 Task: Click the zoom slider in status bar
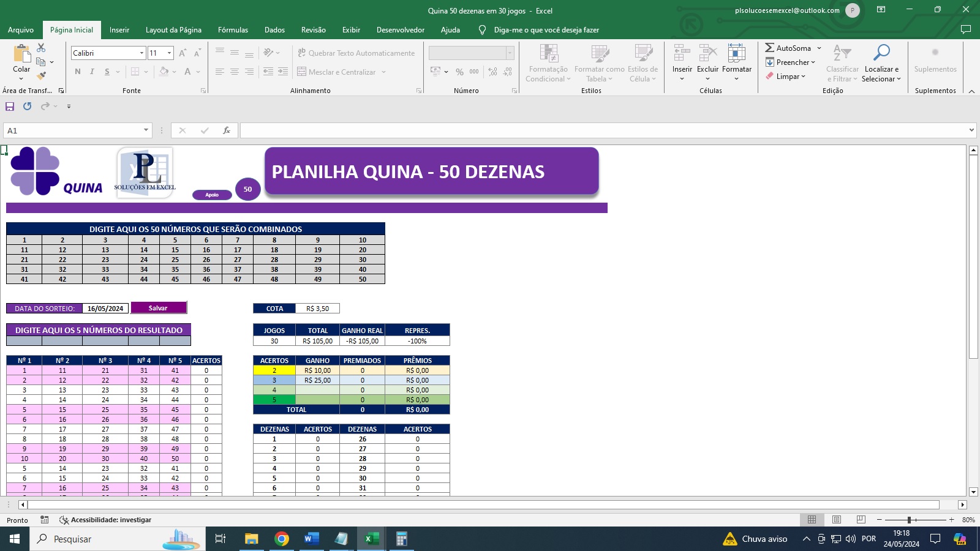910,520
